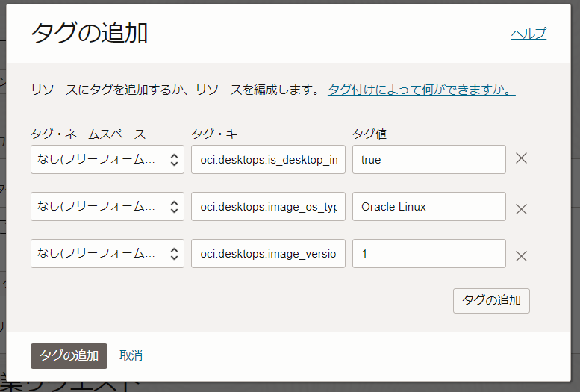
Task: Click the タグ・ネームスペース column label
Action: (88, 134)
